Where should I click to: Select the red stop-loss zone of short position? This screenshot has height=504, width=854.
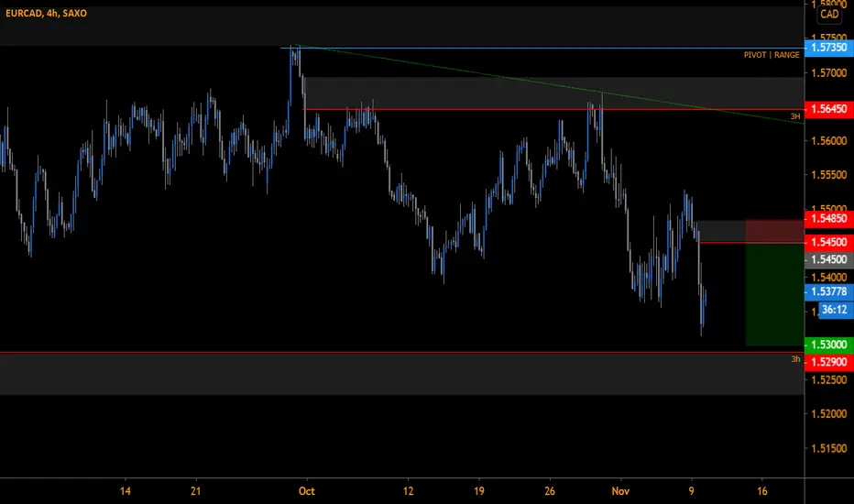coord(774,231)
